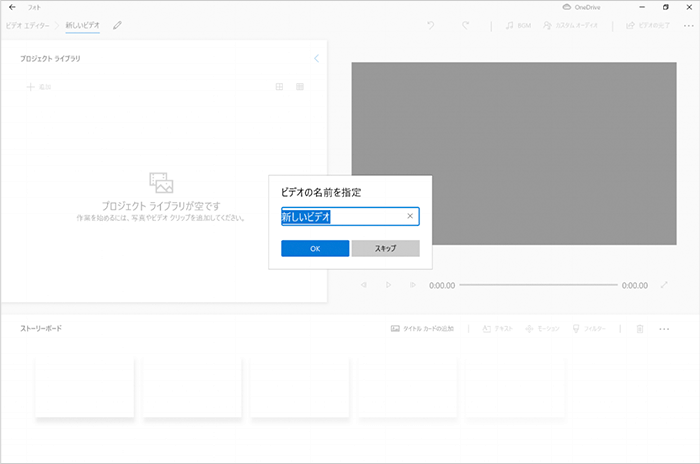The width and height of the screenshot is (700, 464).
Task: Click the redo arrow icon
Action: click(465, 25)
